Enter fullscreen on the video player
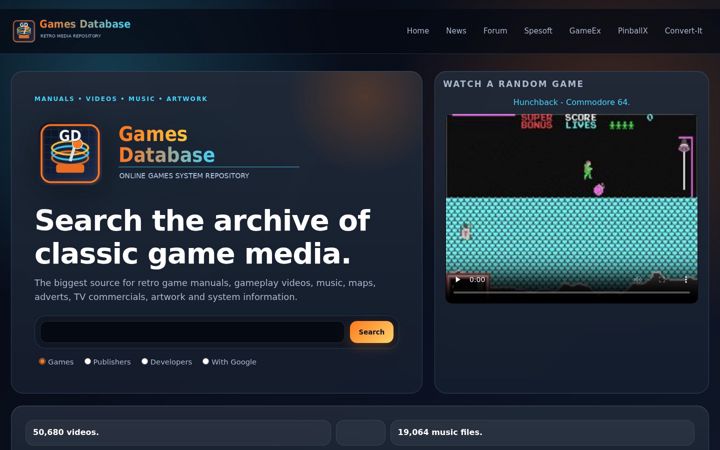720x450 pixels. pyautogui.click(x=662, y=279)
